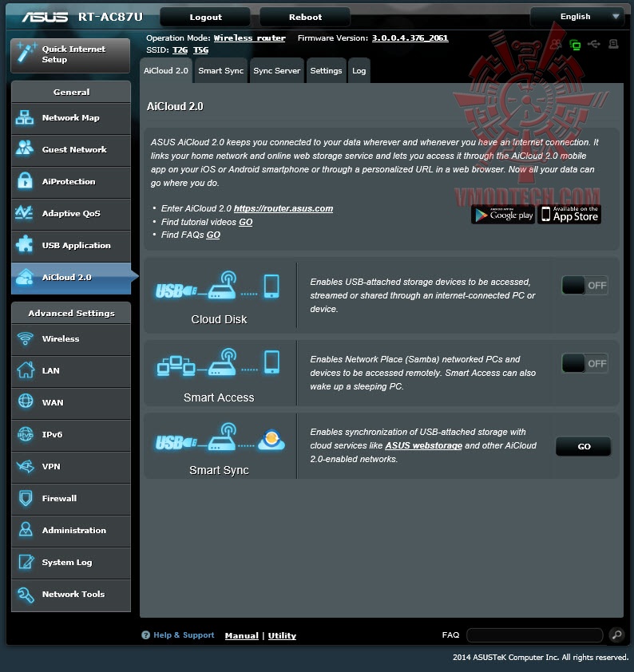The image size is (634, 672).
Task: Click the Smart Sync GO button
Action: (x=584, y=446)
